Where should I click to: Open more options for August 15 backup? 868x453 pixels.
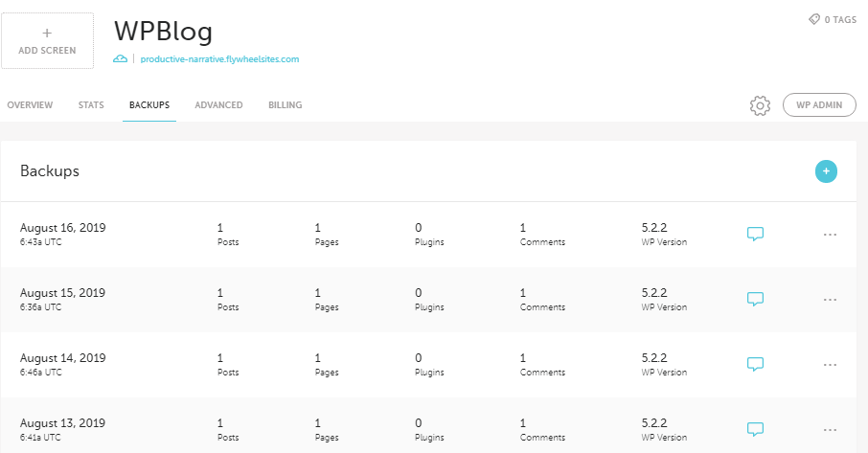click(830, 300)
